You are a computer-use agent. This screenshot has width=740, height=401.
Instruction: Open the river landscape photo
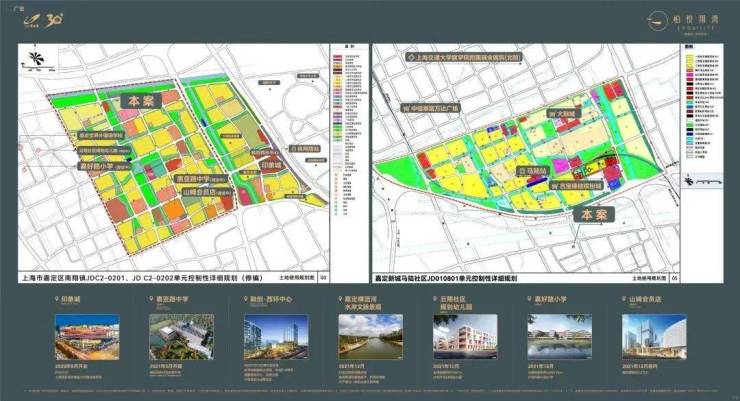pos(371,337)
